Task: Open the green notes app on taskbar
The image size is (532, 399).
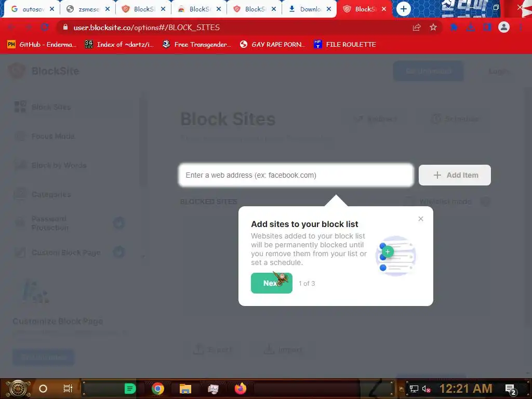Action: [x=130, y=389]
